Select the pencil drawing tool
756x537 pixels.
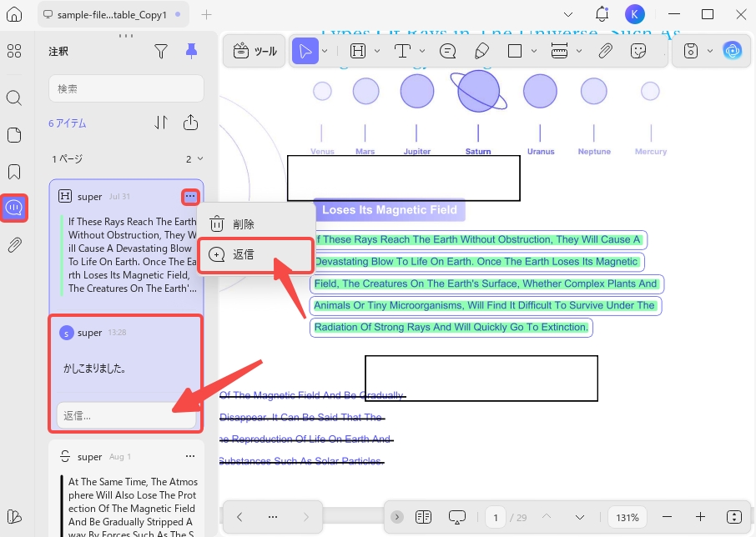point(481,51)
